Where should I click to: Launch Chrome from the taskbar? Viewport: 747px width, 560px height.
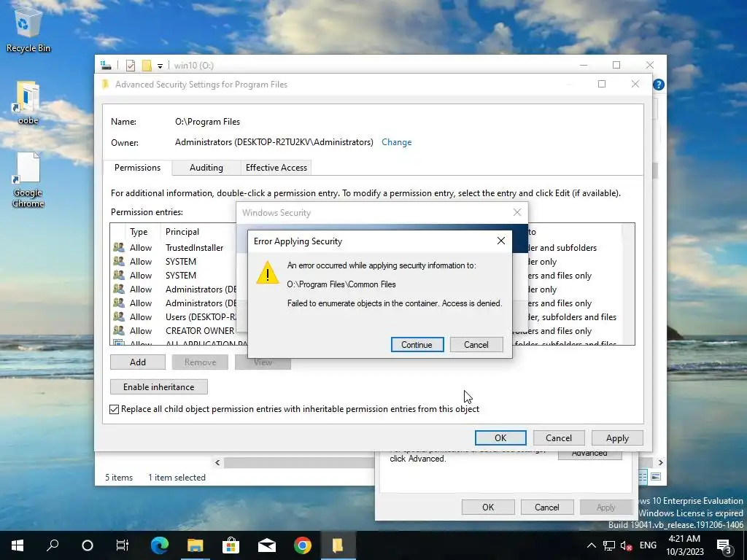[x=303, y=545]
